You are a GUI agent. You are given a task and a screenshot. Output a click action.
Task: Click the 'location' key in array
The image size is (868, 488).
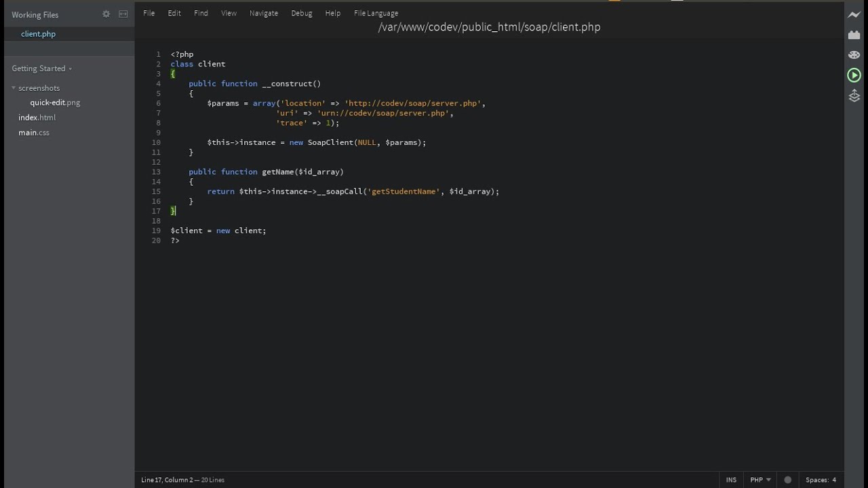pos(303,104)
